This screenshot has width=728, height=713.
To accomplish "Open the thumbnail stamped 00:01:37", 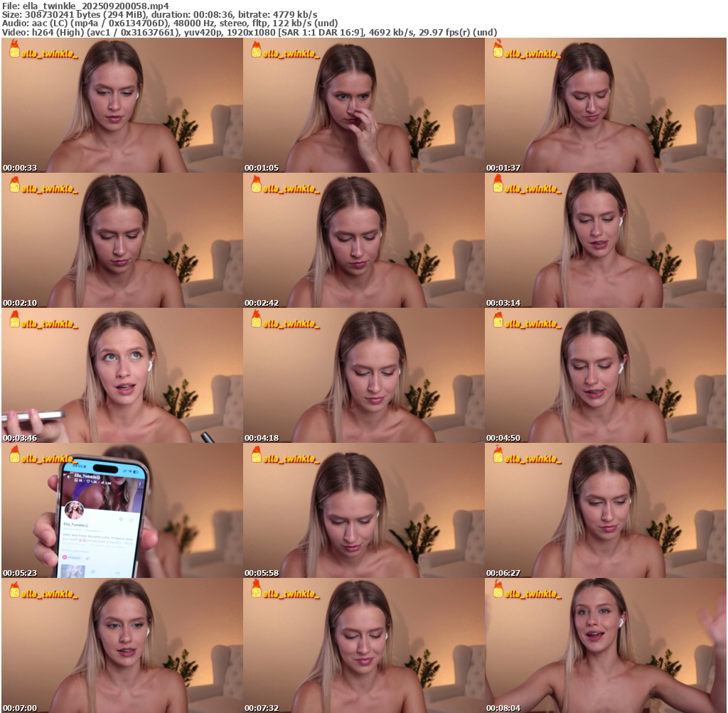I will (x=606, y=105).
